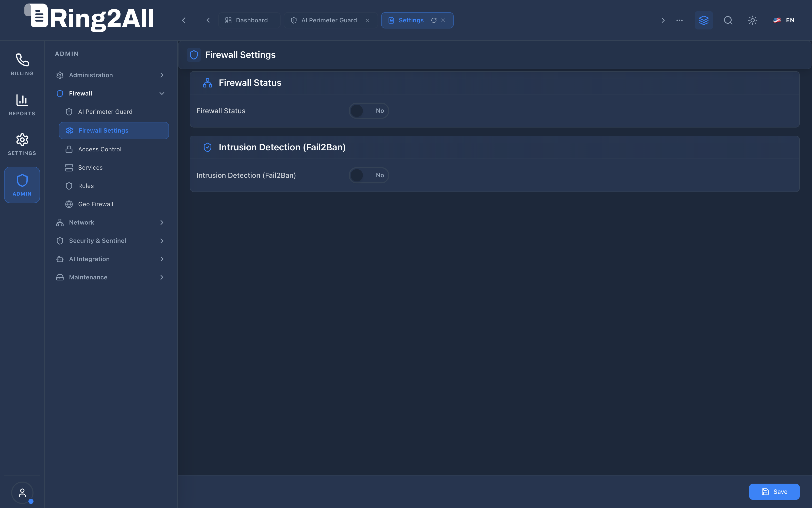The height and width of the screenshot is (508, 812).
Task: Click the Administration menu label
Action: [91, 75]
